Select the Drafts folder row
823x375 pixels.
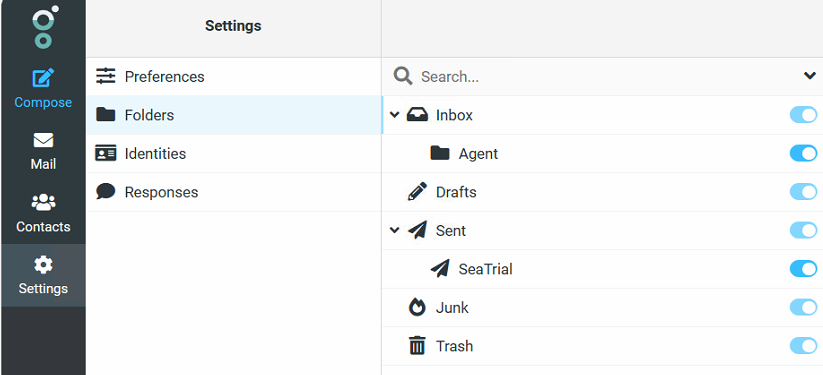(x=602, y=192)
